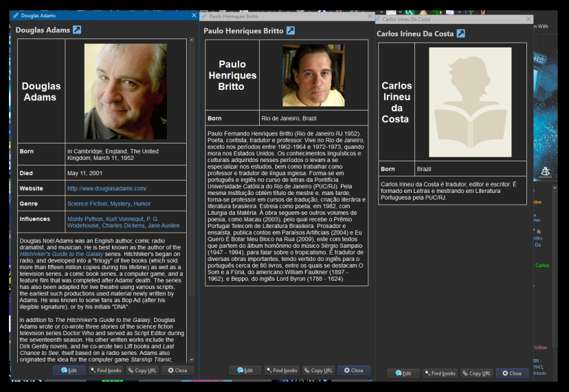Screen dimensions: 569x392
Task: Click Carlos Irineu da Costa placeholder image
Action: point(470,102)
